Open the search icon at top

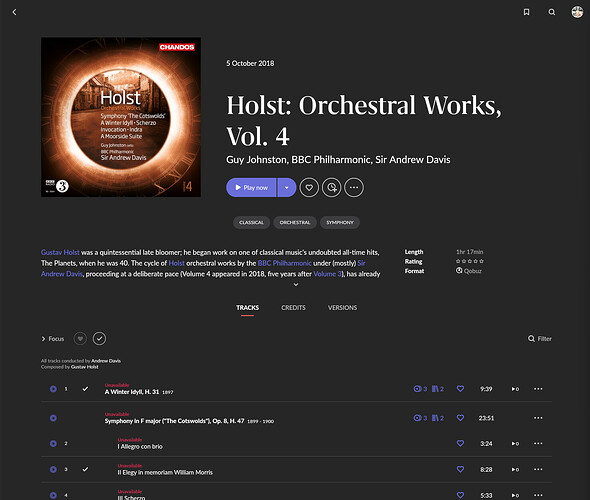tap(552, 12)
